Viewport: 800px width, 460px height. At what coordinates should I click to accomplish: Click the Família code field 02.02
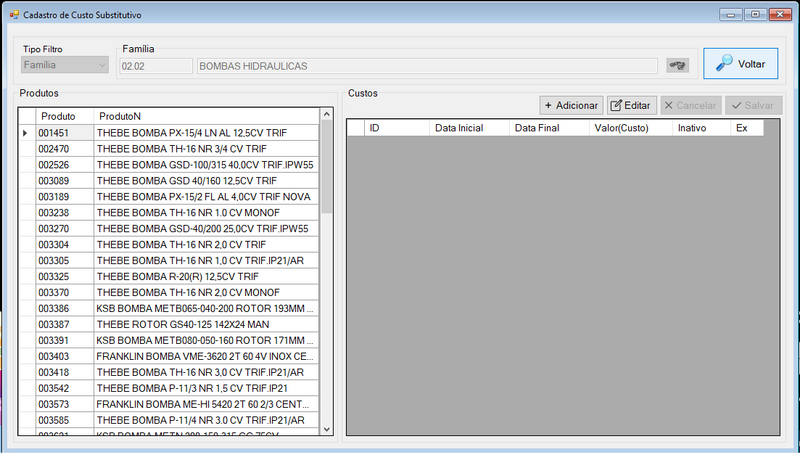tap(156, 66)
